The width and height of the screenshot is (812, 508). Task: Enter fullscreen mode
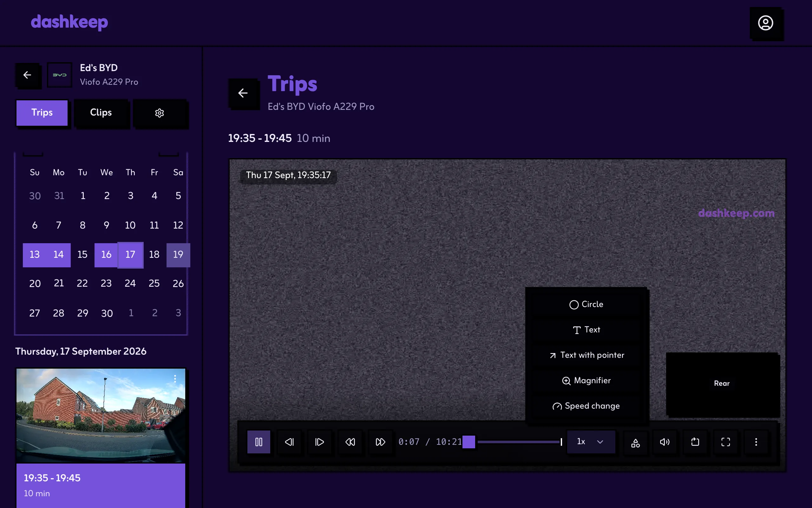coord(725,442)
